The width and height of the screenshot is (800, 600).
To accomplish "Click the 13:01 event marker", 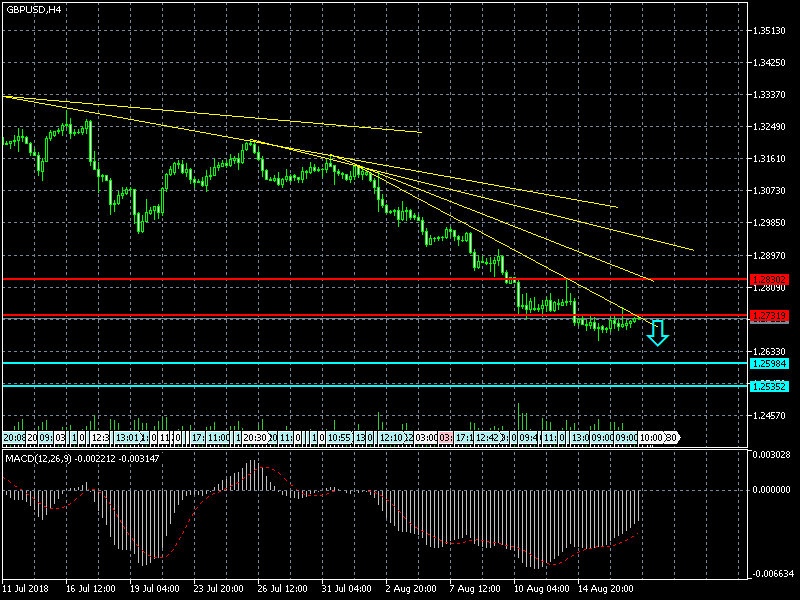I will coord(127,438).
